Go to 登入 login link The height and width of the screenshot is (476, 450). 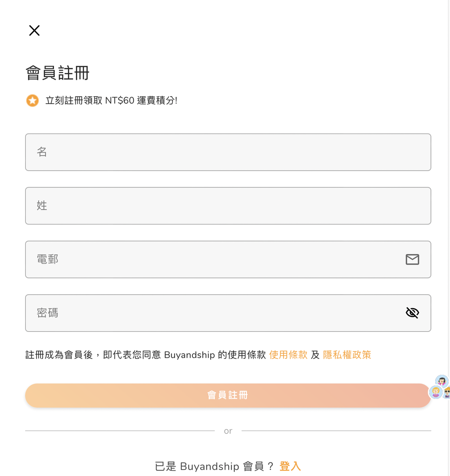click(x=290, y=466)
